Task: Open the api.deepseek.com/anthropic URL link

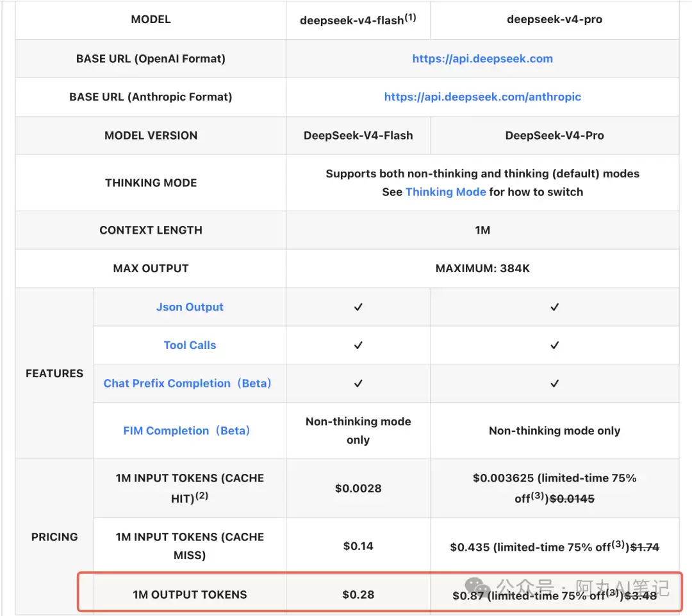Action: 482,97
